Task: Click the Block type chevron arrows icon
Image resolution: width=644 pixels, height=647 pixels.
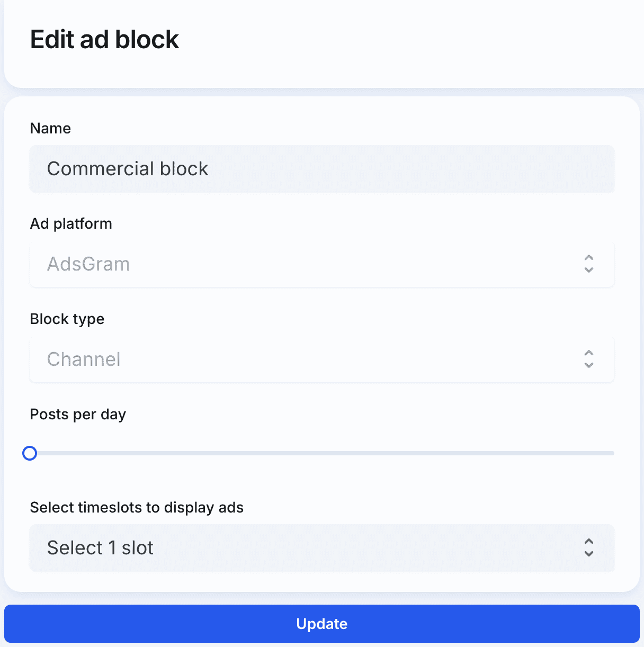Action: pyautogui.click(x=588, y=359)
